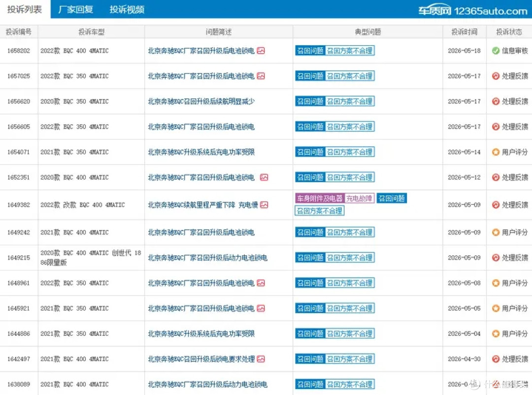The width and height of the screenshot is (532, 395).
Task: Open complaint 1658202 description link
Action: click(201, 51)
